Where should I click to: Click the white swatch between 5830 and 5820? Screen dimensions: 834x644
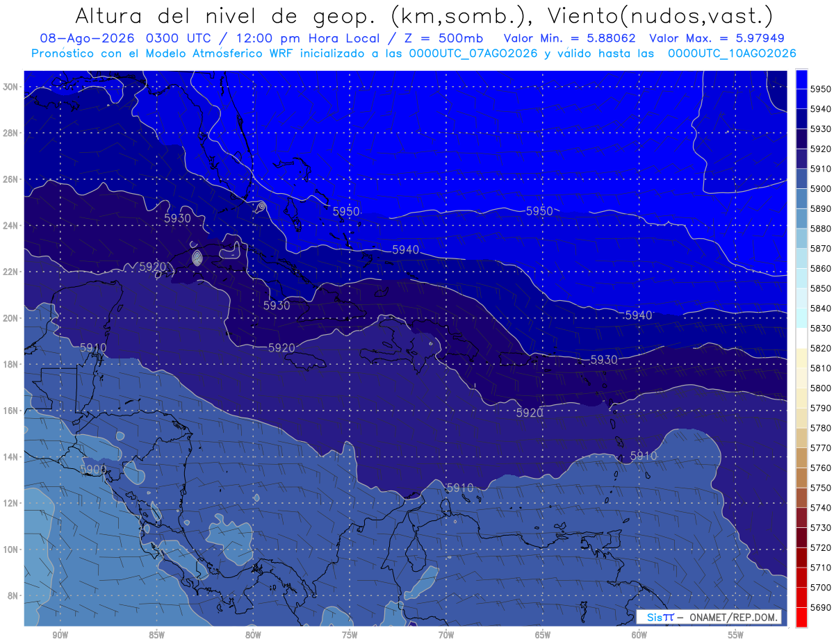pos(801,338)
